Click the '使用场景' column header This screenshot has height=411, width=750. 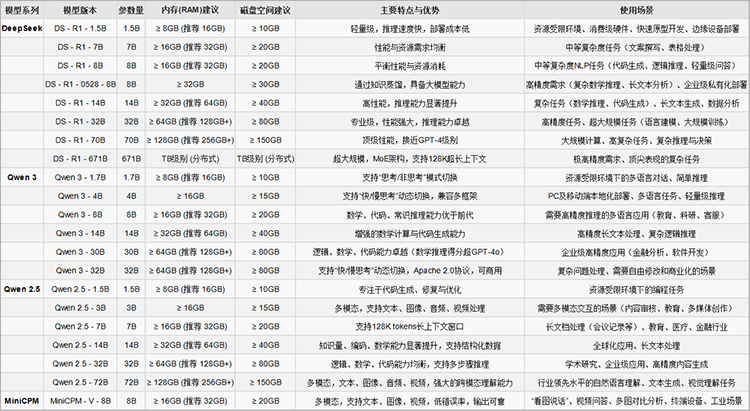pyautogui.click(x=637, y=10)
